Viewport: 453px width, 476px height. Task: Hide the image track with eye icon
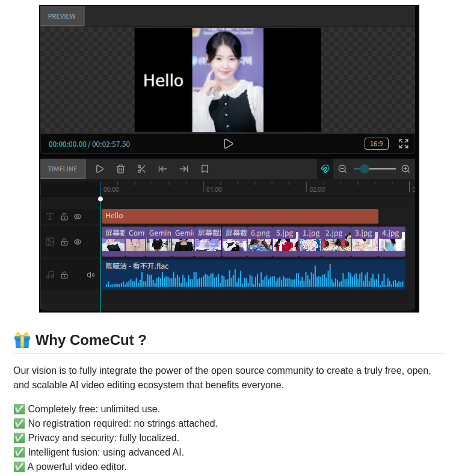pyautogui.click(x=78, y=242)
